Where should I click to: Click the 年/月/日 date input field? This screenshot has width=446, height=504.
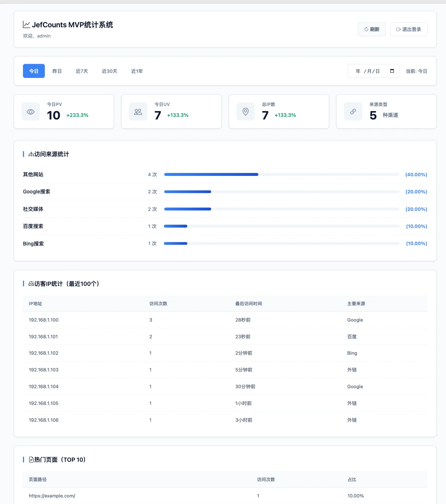click(x=374, y=71)
